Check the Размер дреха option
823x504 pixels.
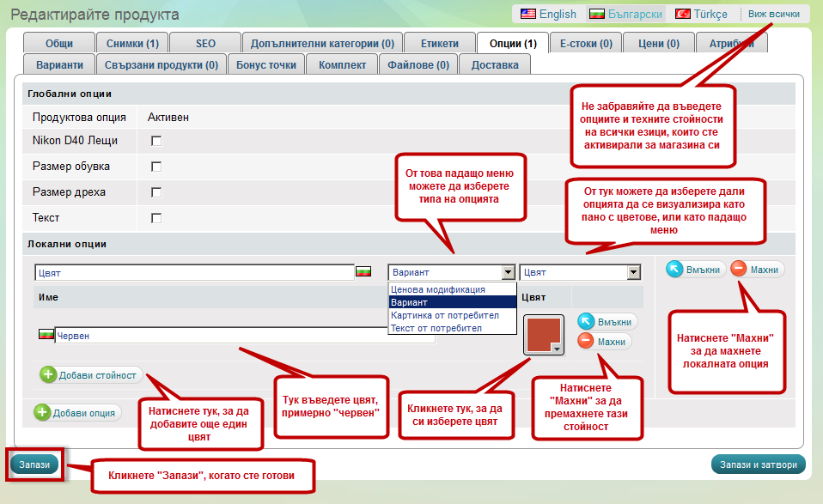[156, 192]
